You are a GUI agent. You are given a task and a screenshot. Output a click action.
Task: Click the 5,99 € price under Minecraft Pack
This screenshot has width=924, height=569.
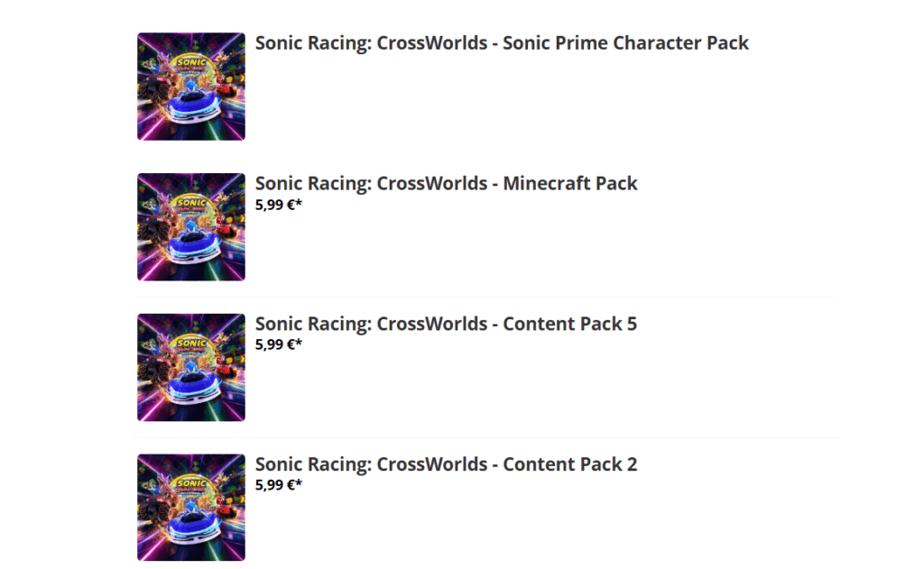[275, 204]
